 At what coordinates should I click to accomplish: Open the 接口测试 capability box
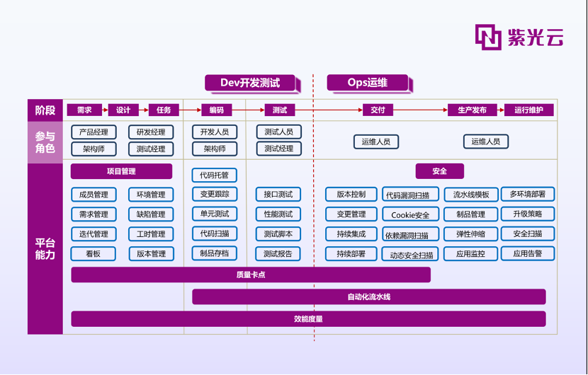(278, 195)
